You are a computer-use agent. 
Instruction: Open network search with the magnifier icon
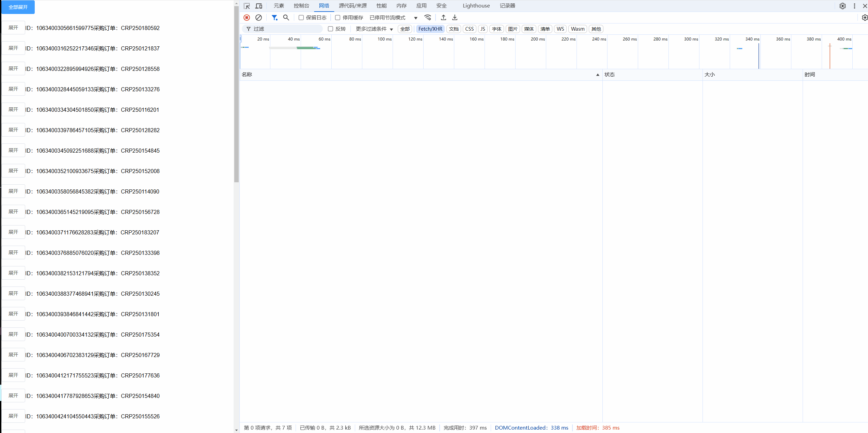(x=286, y=17)
